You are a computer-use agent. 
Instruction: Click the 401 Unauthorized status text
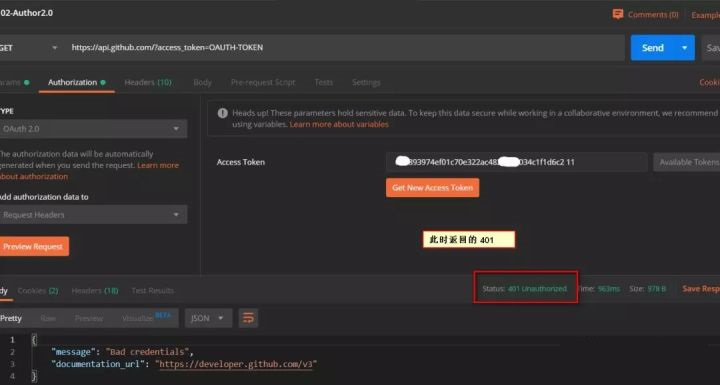click(537, 289)
